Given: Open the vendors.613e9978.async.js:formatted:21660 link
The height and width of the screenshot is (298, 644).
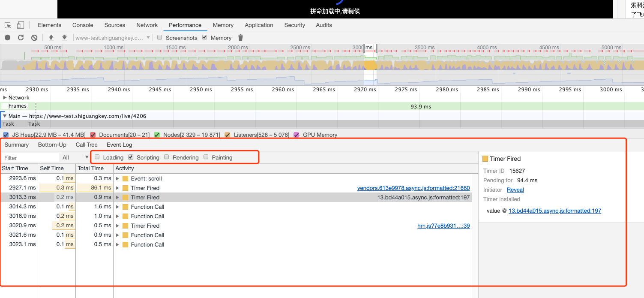Looking at the screenshot, I should coord(413,188).
